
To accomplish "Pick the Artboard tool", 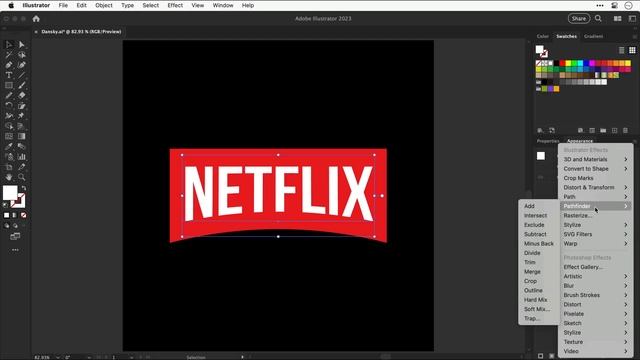I will [9, 167].
